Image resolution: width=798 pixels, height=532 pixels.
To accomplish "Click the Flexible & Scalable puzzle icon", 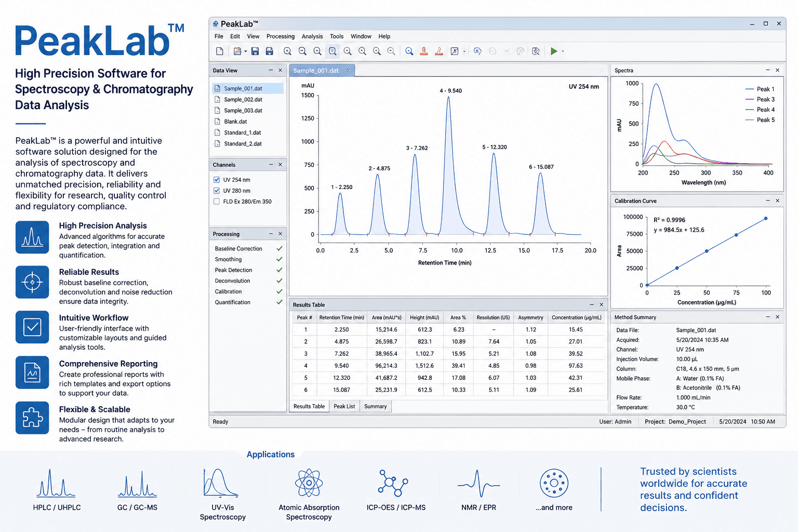I will (x=32, y=418).
